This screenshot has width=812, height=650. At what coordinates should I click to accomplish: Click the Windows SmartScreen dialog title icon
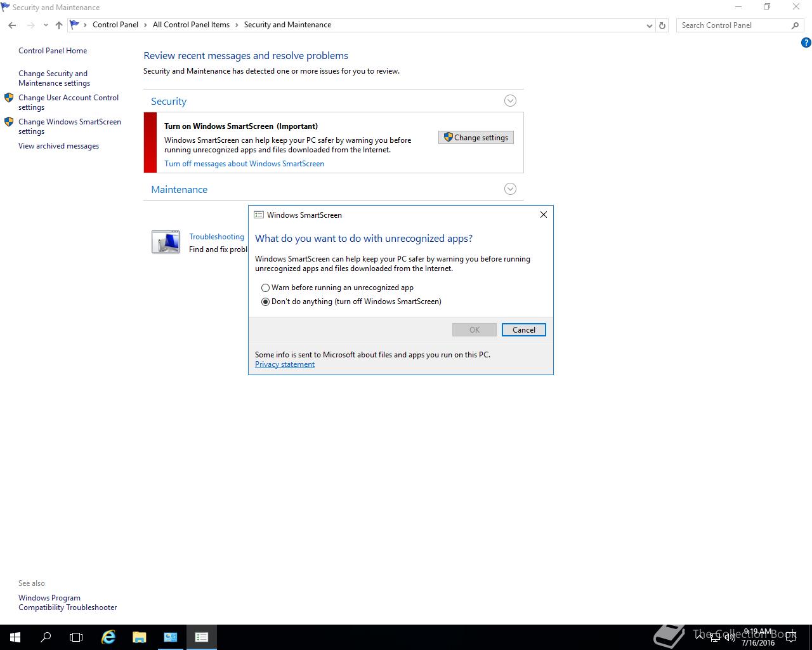(259, 215)
